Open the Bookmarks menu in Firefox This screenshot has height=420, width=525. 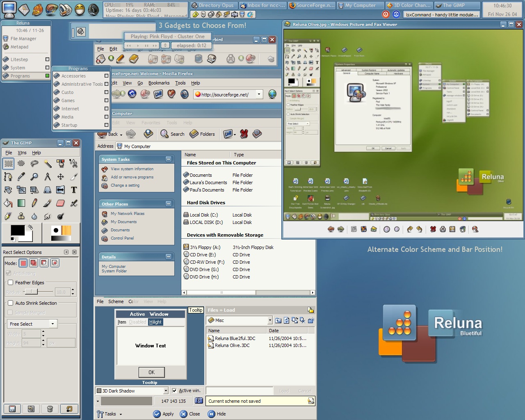(x=159, y=83)
